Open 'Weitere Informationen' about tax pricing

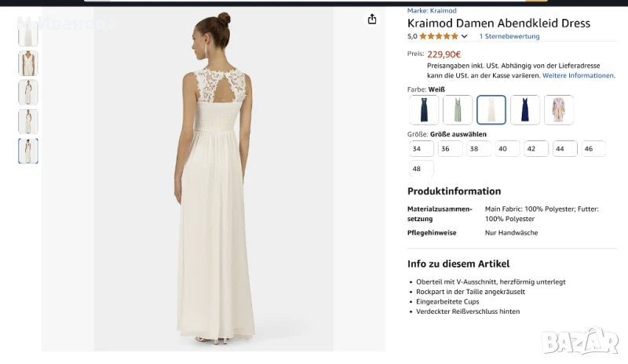coord(579,76)
